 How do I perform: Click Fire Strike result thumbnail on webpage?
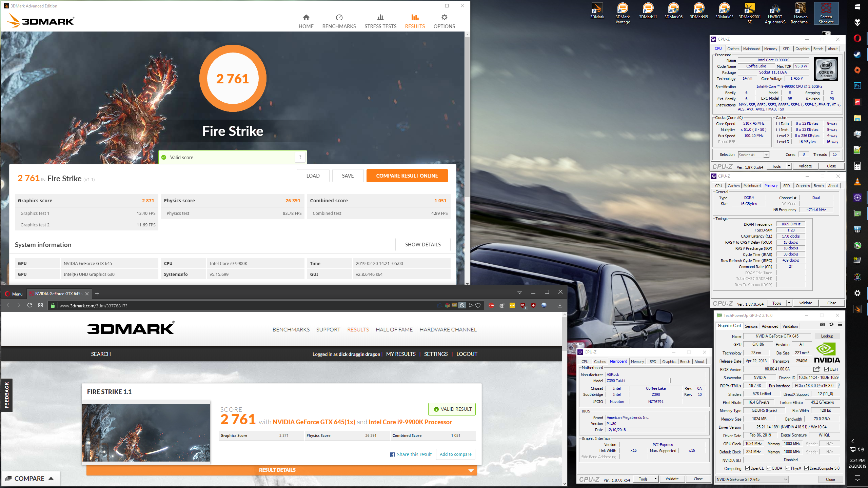[146, 432]
